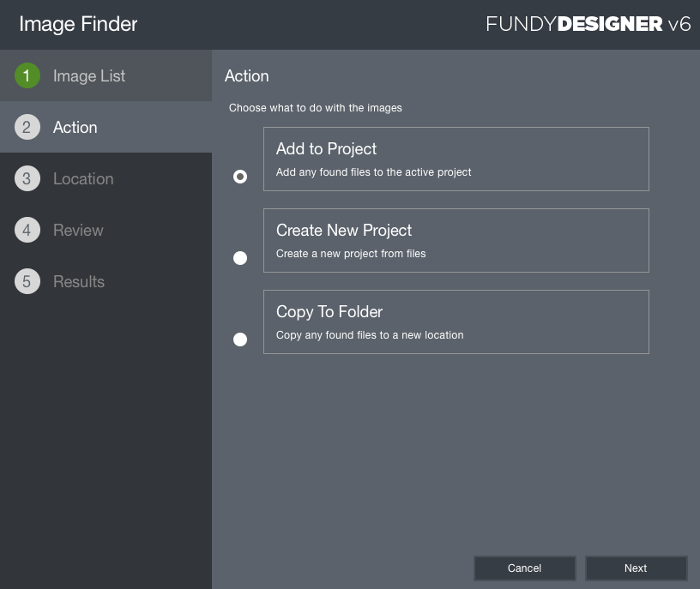Choose the Add to Project option box
The image size is (700, 589).
pos(456,159)
